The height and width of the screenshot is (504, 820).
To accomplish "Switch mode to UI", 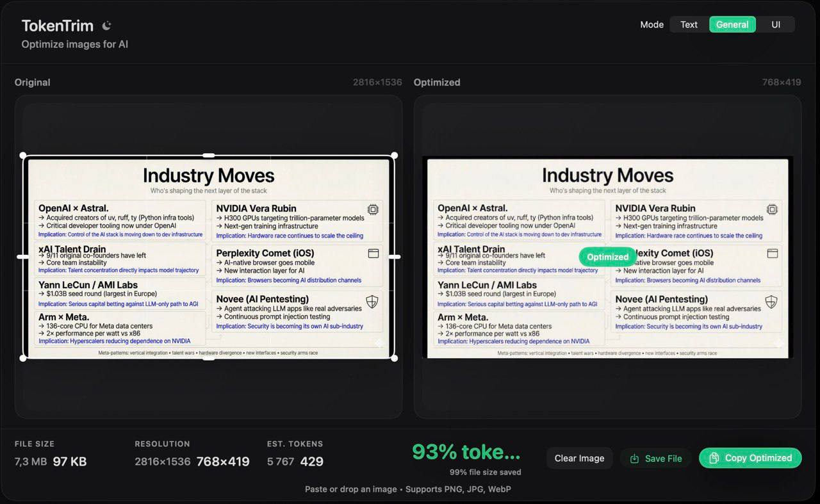I will click(x=776, y=24).
